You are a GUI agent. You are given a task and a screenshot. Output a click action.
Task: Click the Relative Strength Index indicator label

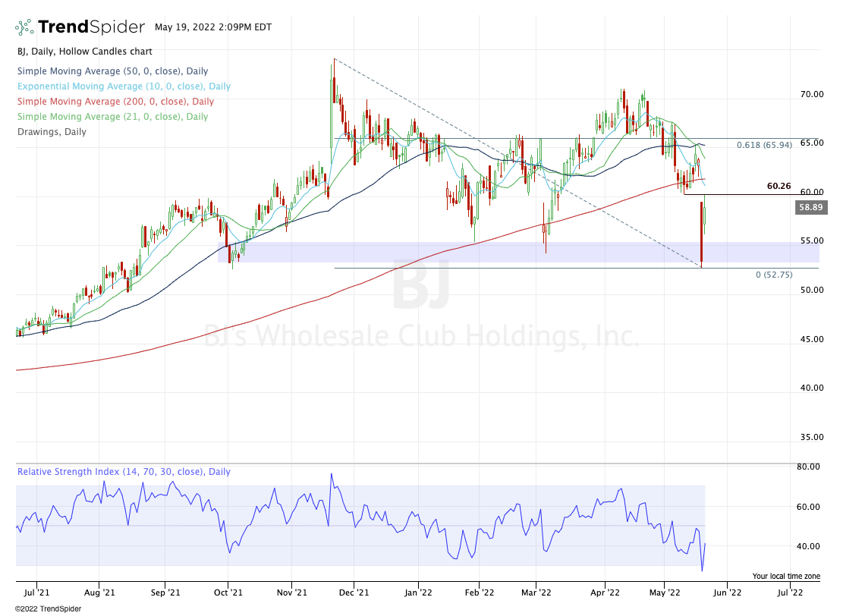pyautogui.click(x=124, y=471)
